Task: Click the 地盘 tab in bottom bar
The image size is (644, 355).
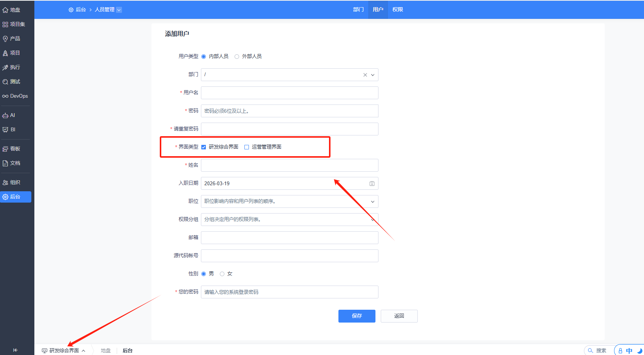Action: [x=106, y=350]
